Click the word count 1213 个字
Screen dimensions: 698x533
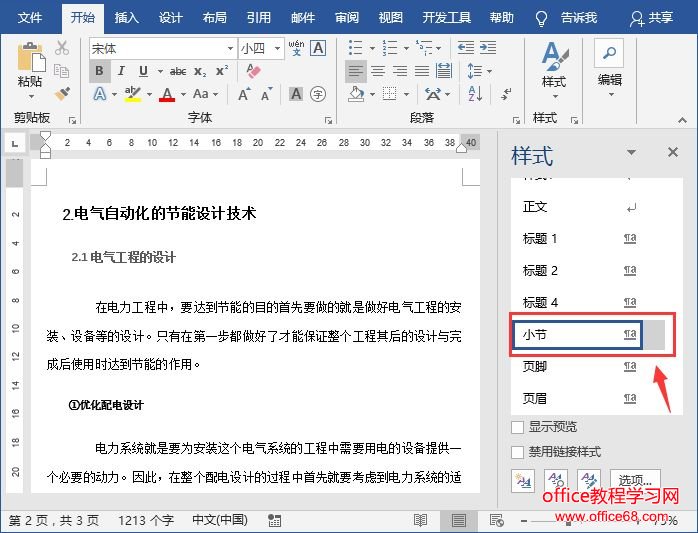pyautogui.click(x=146, y=520)
